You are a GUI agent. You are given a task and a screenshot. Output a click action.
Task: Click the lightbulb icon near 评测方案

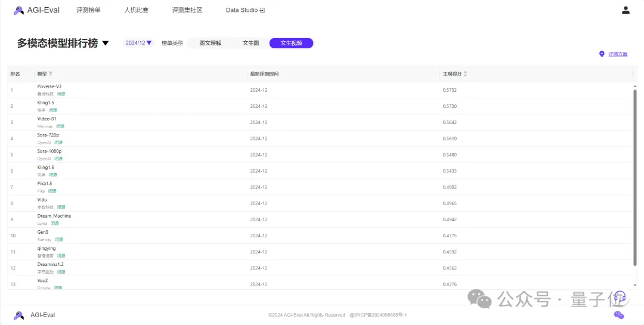coord(602,54)
